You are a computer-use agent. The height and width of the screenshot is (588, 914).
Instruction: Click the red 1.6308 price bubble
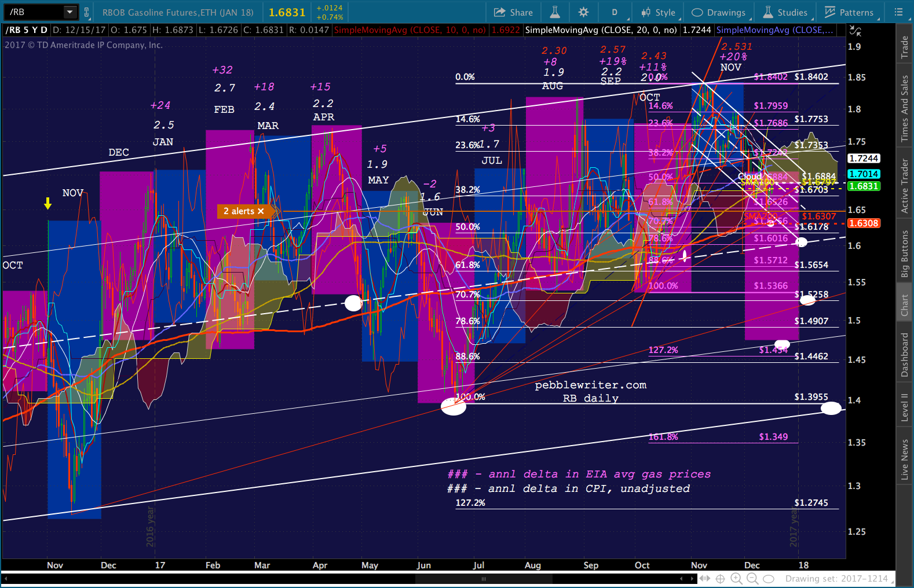(x=864, y=223)
